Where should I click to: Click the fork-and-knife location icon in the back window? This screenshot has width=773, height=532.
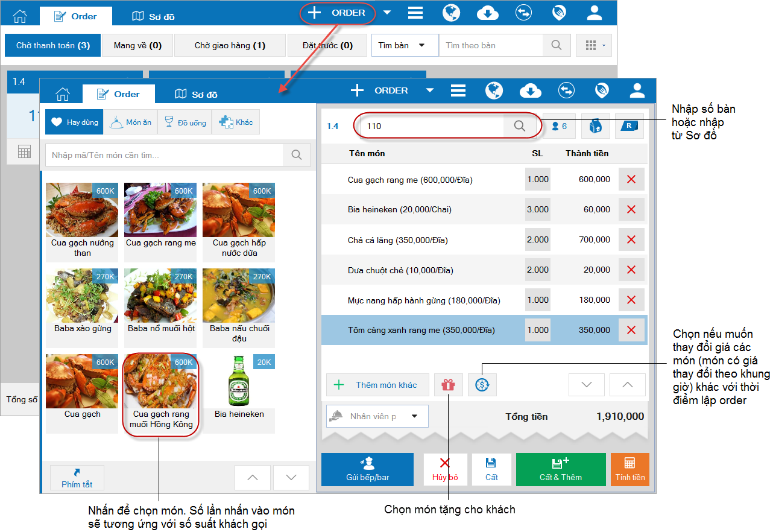pyautogui.click(x=559, y=13)
